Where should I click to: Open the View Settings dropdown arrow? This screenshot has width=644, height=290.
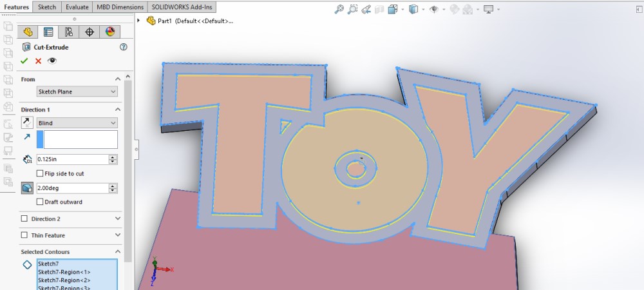[498, 10]
